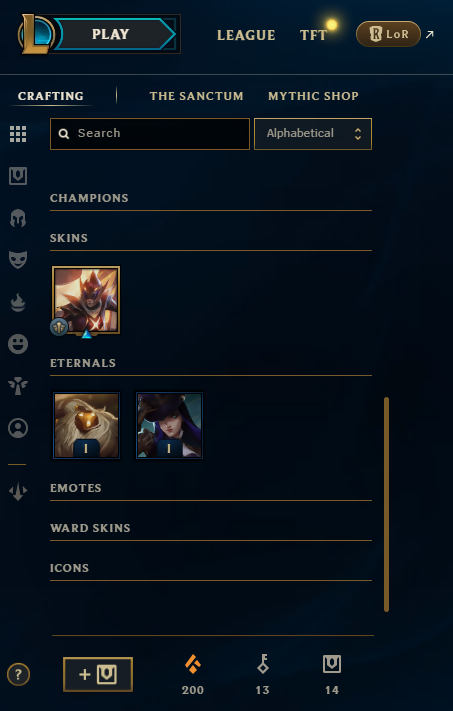Switch to The Sanctum tab
The image size is (453, 711).
coord(196,96)
